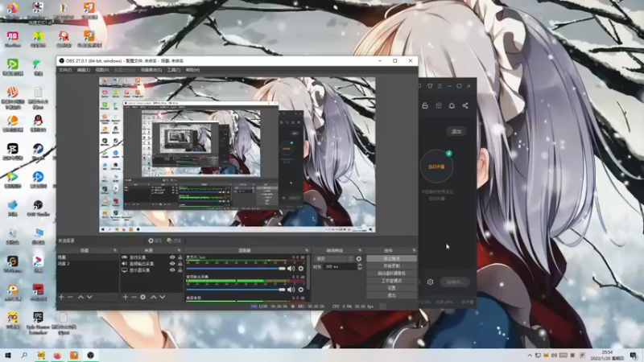Toggle lock for 游戏采集 source
The width and height of the screenshot is (644, 362).
point(180,257)
